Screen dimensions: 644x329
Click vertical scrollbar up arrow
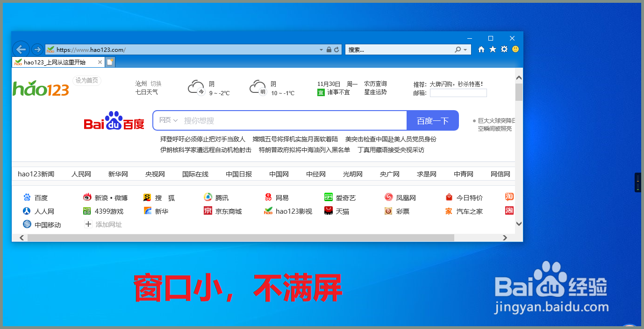point(519,77)
